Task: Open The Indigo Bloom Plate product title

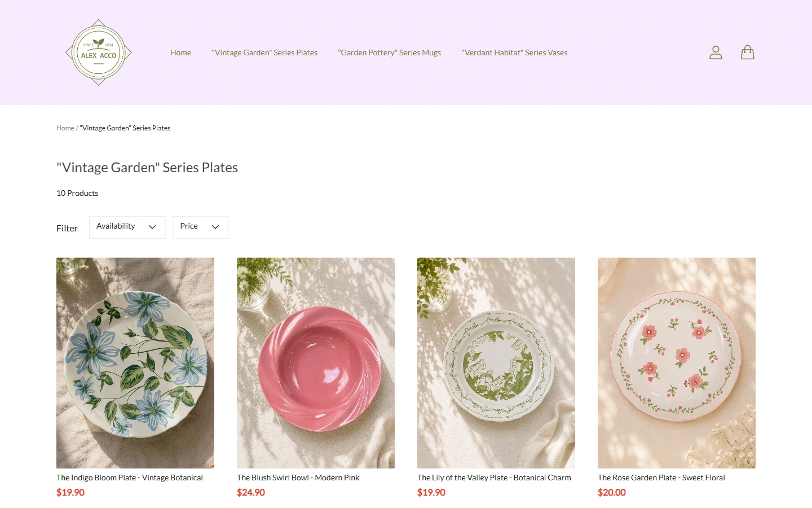Action: 130,478
